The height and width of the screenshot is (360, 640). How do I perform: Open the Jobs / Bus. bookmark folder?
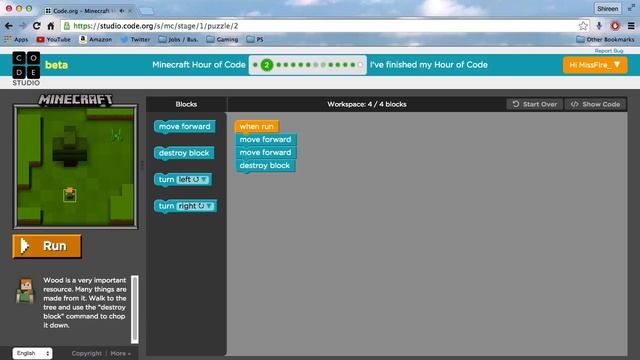click(x=178, y=40)
